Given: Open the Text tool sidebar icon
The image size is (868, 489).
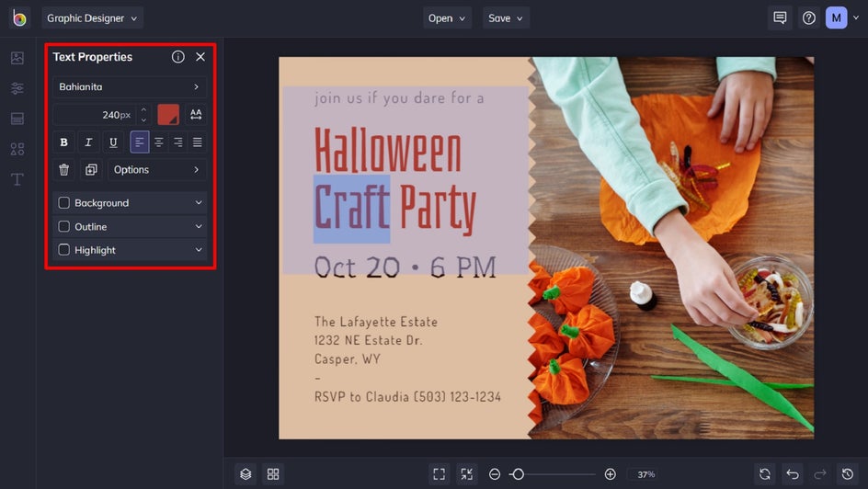Looking at the screenshot, I should coord(17,179).
